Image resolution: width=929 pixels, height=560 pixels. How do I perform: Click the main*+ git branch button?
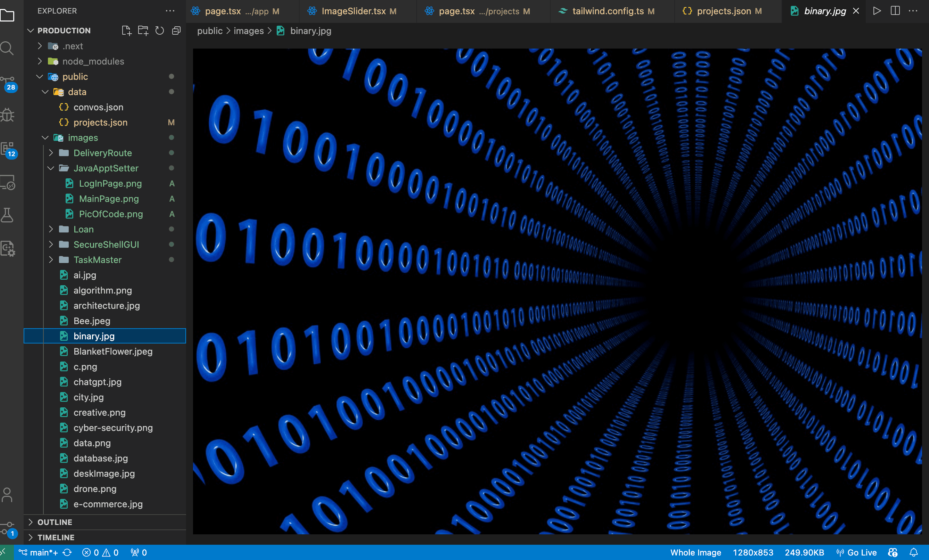tap(39, 552)
